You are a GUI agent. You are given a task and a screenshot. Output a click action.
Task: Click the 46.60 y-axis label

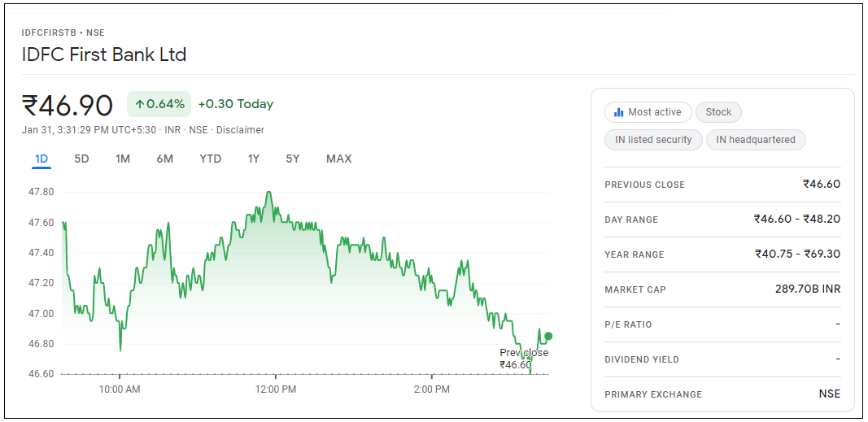point(41,374)
